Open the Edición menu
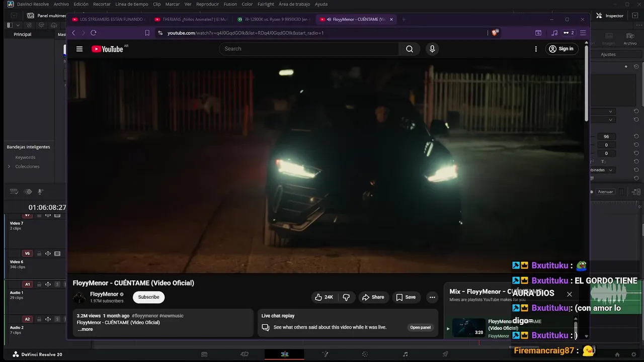 click(x=81, y=4)
